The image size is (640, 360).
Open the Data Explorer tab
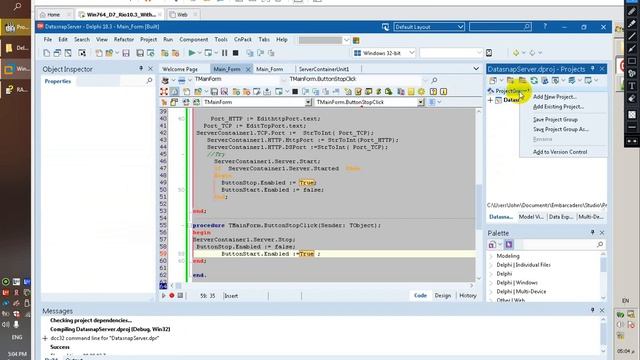pyautogui.click(x=561, y=217)
